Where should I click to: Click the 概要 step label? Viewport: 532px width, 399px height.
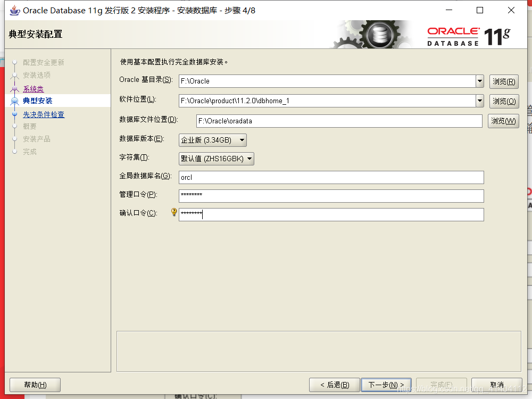[29, 126]
